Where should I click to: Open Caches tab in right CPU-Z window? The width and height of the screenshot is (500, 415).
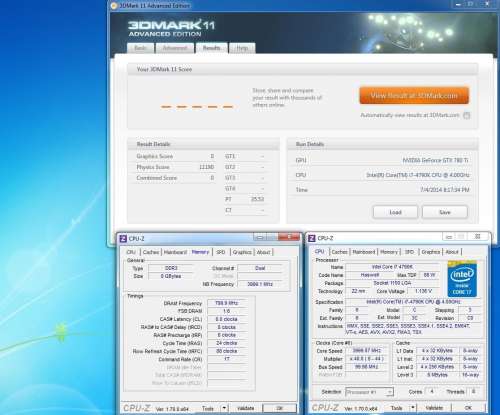339,252
